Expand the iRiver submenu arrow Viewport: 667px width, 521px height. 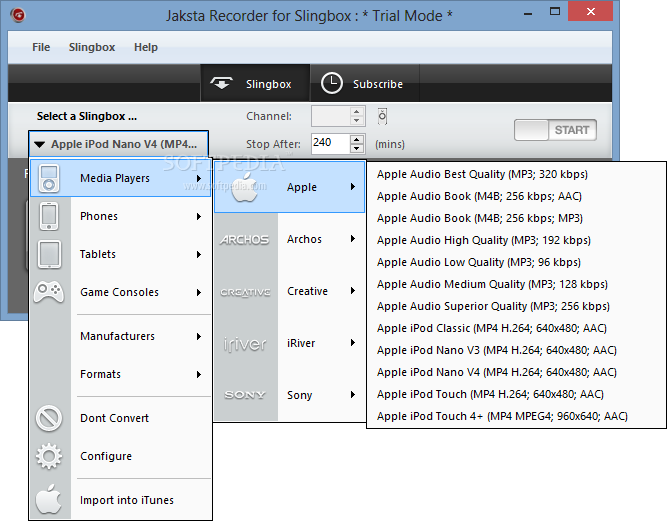pyautogui.click(x=353, y=342)
